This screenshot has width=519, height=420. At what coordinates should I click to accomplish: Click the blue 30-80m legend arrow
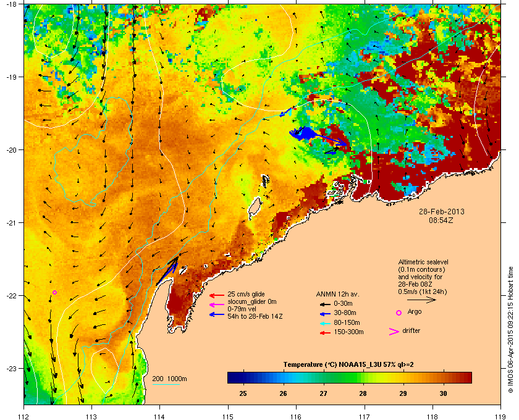pos(326,314)
